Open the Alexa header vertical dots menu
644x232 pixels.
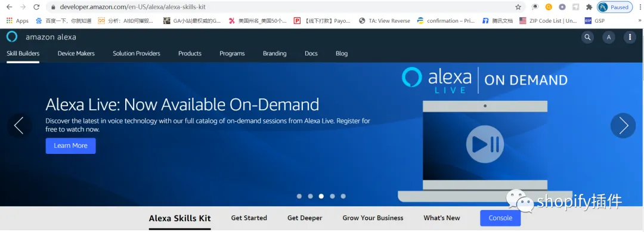click(630, 38)
